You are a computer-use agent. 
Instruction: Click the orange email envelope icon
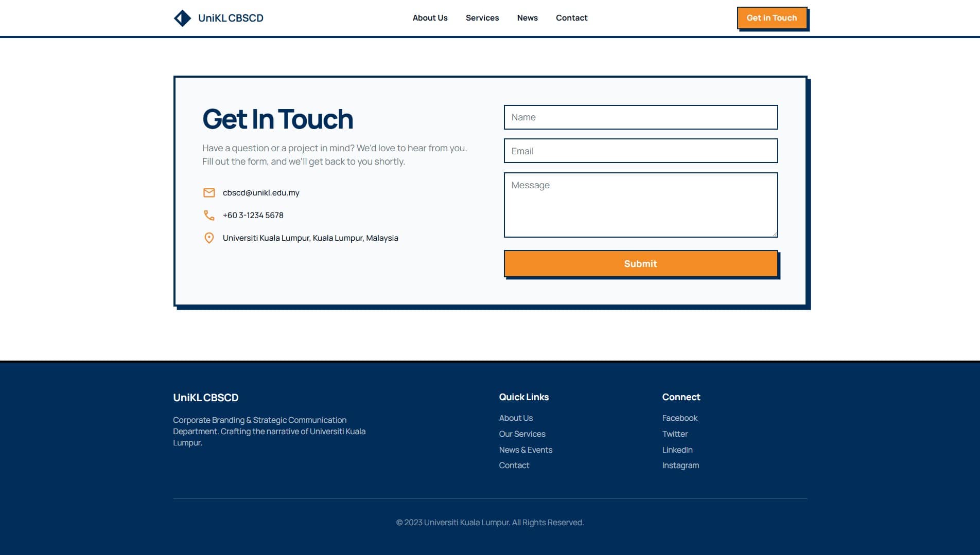[x=209, y=193]
